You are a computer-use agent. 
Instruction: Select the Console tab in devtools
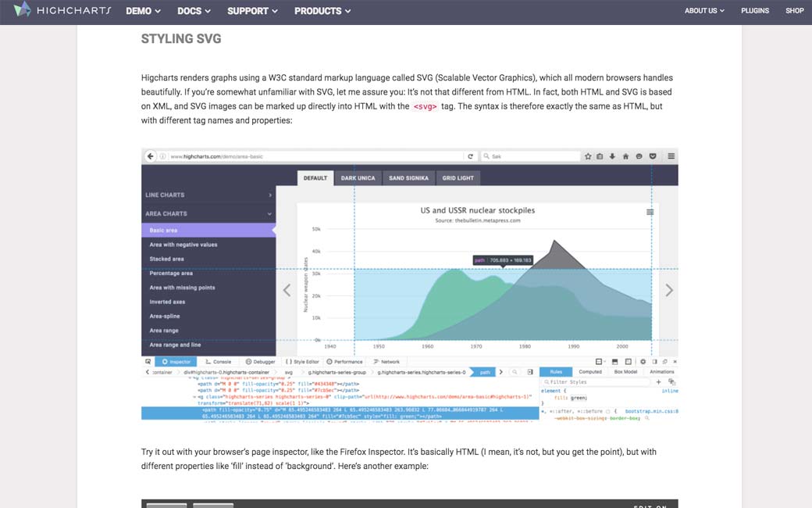[218, 362]
